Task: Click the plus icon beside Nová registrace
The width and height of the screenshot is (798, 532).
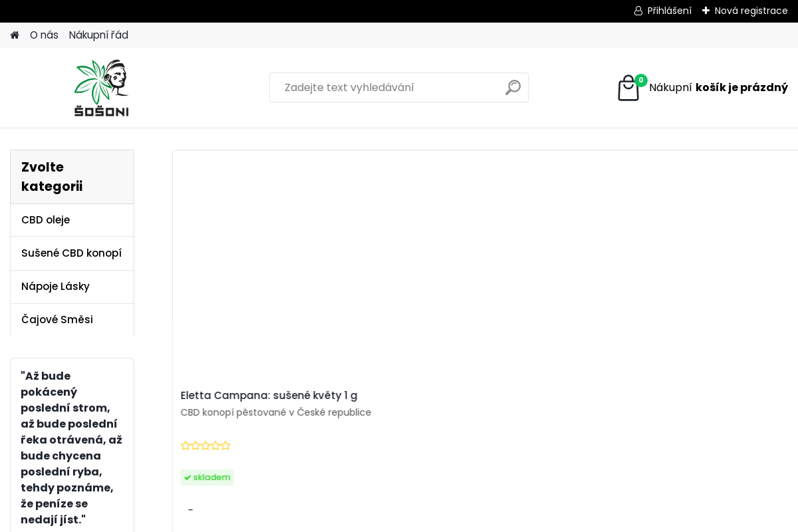Action: (706, 11)
